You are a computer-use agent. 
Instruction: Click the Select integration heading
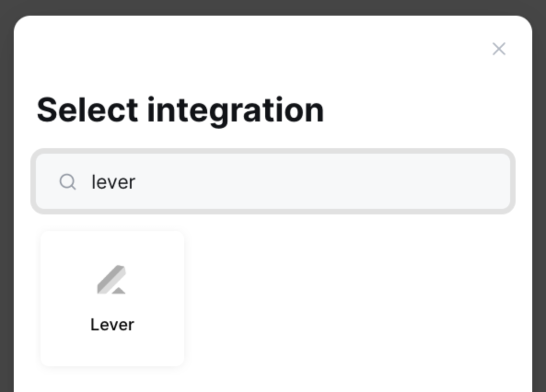180,111
